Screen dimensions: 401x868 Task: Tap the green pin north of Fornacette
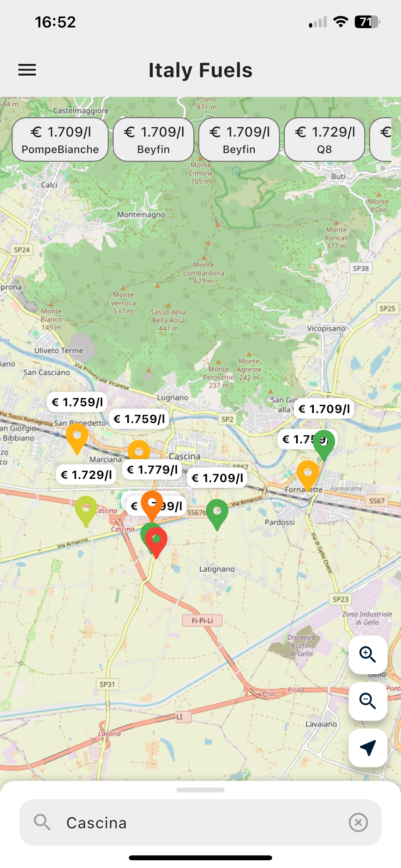click(x=324, y=445)
